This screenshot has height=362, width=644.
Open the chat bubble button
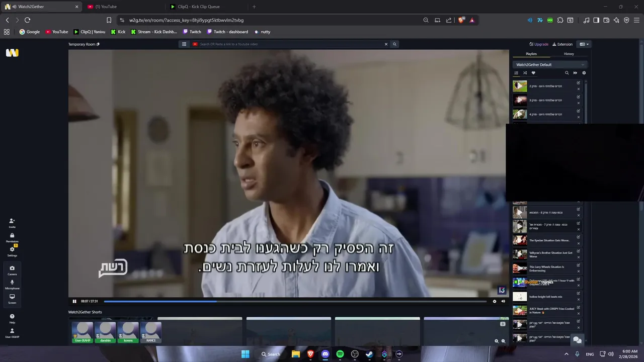pyautogui.click(x=577, y=340)
